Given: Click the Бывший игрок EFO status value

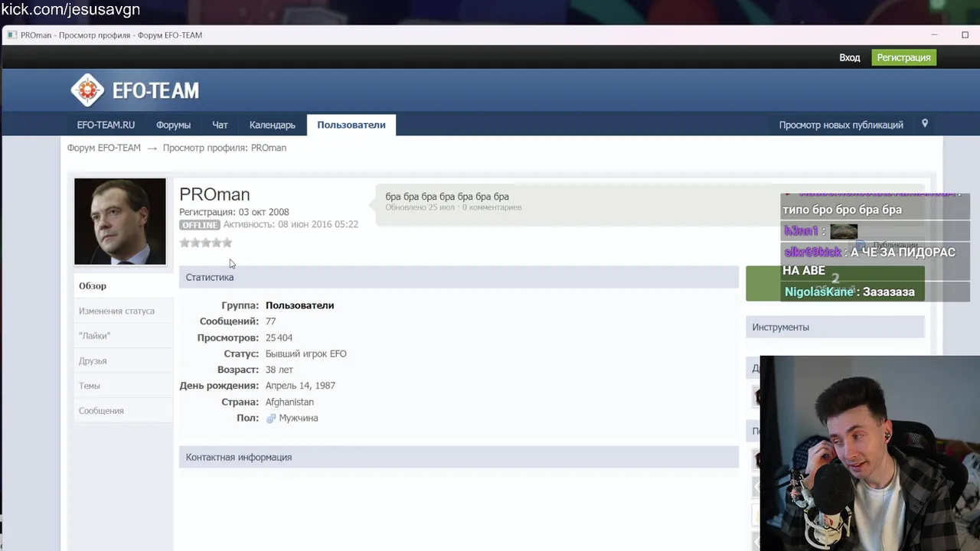Looking at the screenshot, I should coord(305,354).
